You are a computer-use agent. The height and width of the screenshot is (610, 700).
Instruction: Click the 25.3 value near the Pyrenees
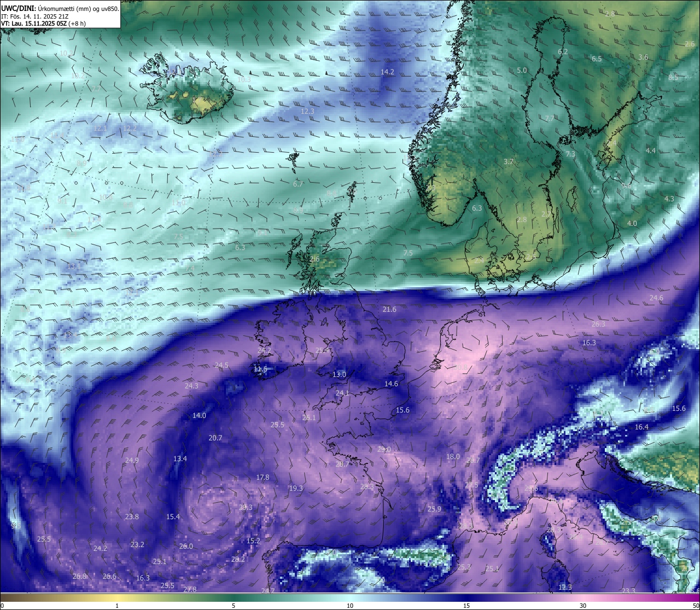pyautogui.click(x=464, y=567)
